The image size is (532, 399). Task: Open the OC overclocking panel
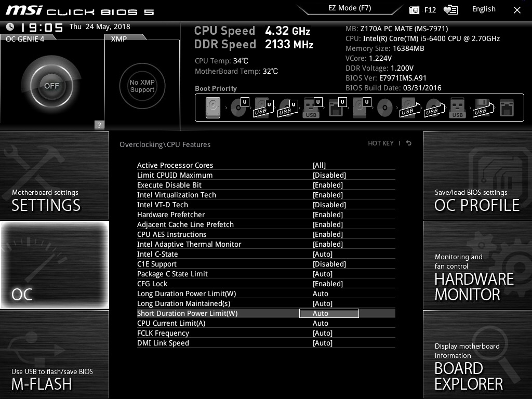[55, 265]
